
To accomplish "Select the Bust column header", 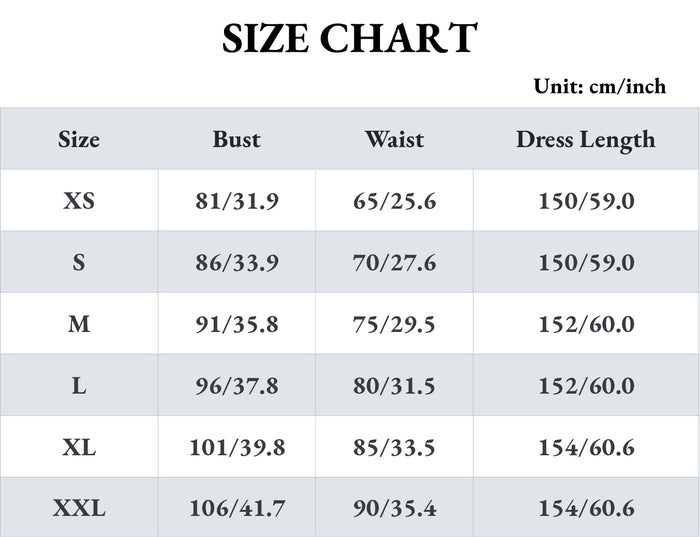I will point(236,139).
